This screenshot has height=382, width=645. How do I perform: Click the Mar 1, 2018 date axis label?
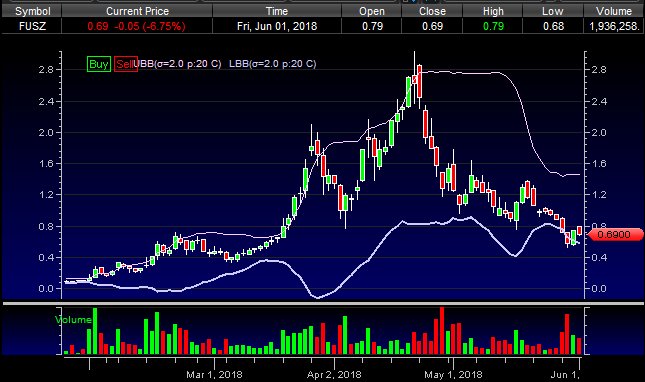coord(214,375)
